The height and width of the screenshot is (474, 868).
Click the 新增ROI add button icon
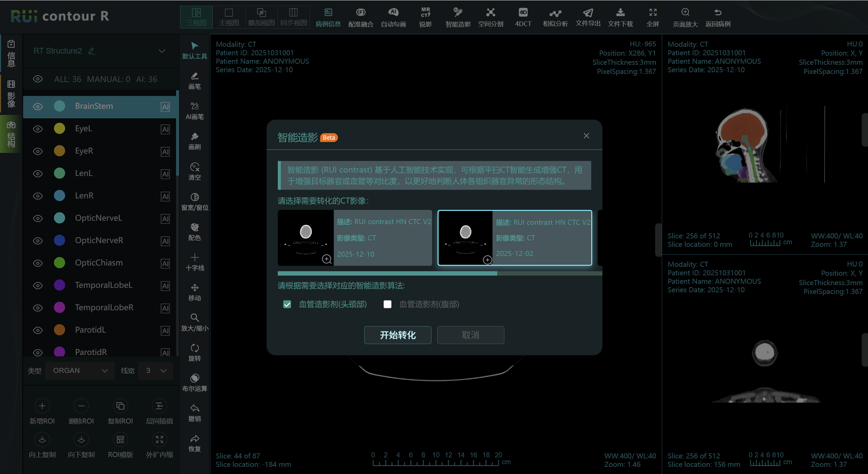tap(42, 406)
